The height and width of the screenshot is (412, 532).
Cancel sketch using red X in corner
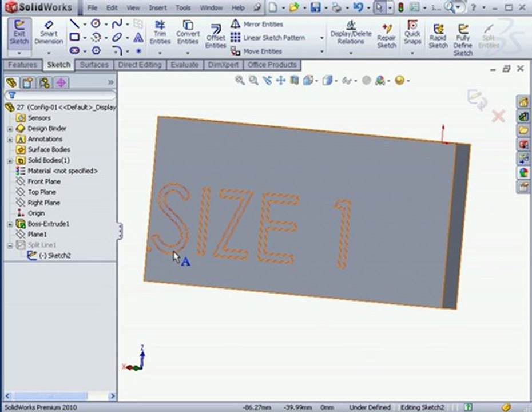[x=498, y=116]
